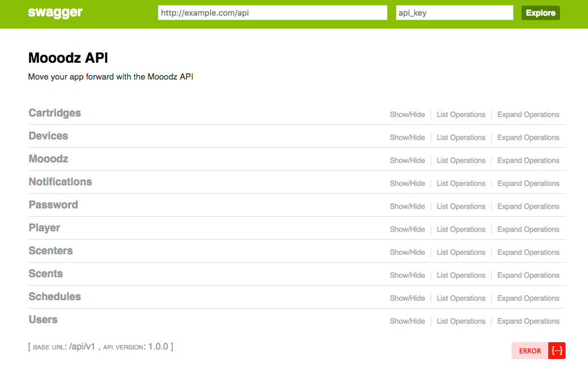Click the red validator error icon

[557, 351]
